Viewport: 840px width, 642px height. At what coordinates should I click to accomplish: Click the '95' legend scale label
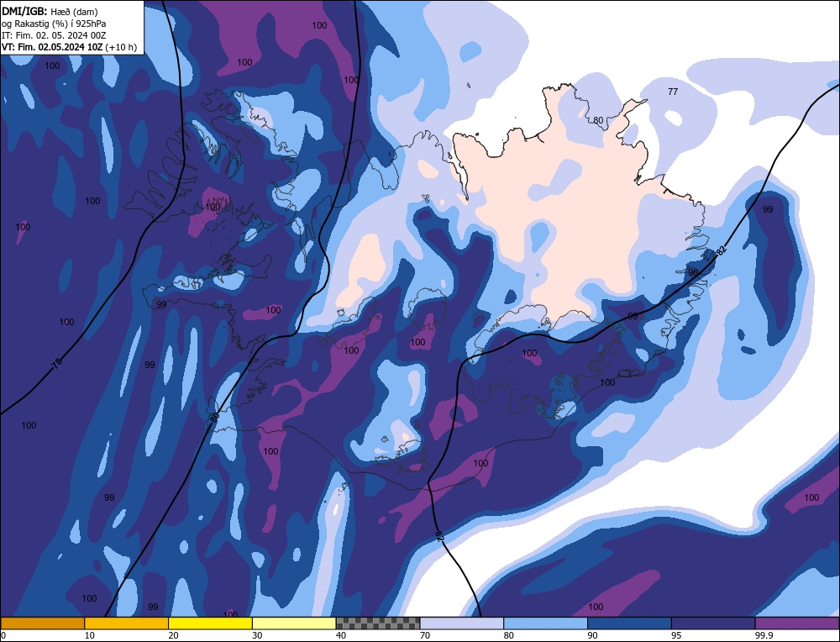[x=676, y=635]
